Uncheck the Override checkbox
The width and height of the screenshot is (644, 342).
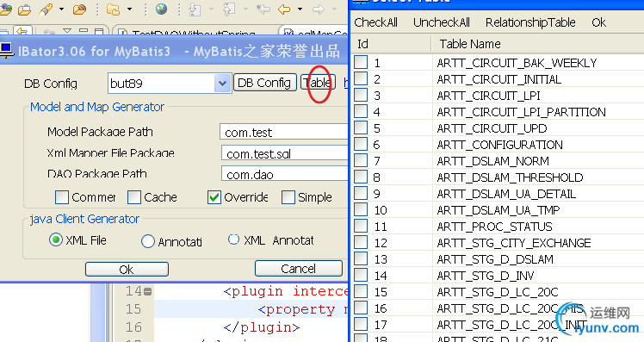[x=214, y=197]
